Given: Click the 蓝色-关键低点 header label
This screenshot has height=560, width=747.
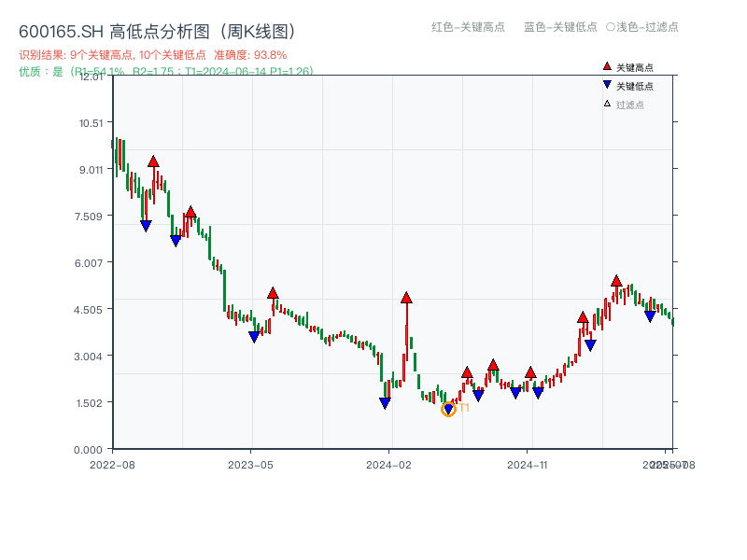Looking at the screenshot, I should pyautogui.click(x=560, y=27).
